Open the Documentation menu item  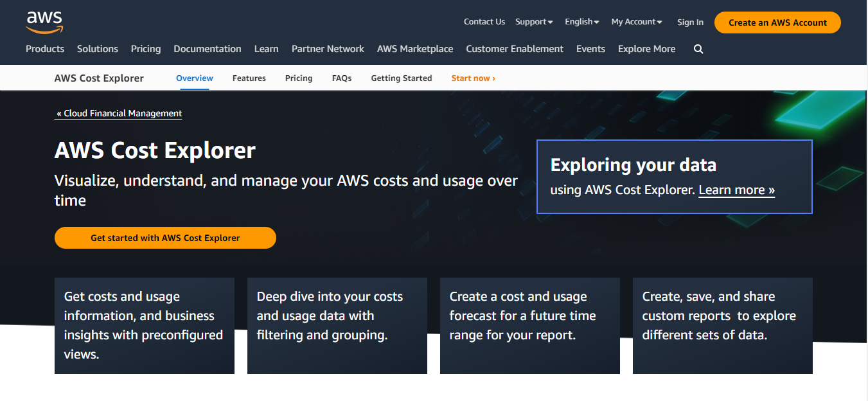207,49
